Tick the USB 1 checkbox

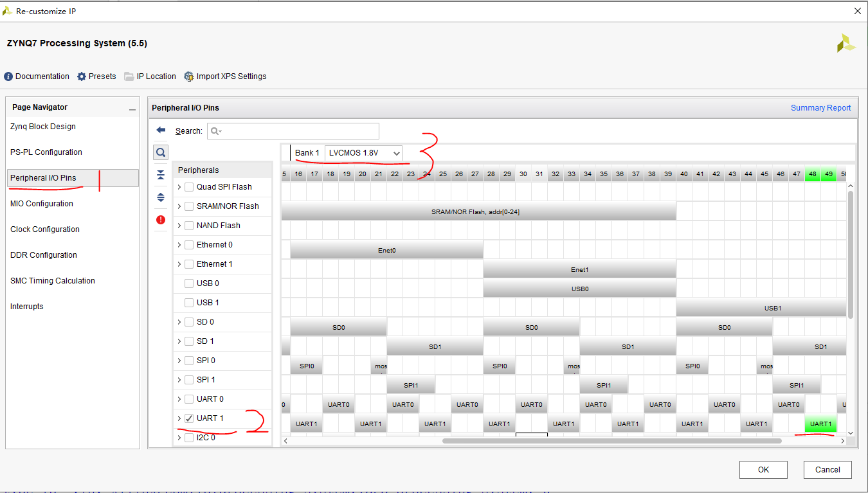click(189, 303)
